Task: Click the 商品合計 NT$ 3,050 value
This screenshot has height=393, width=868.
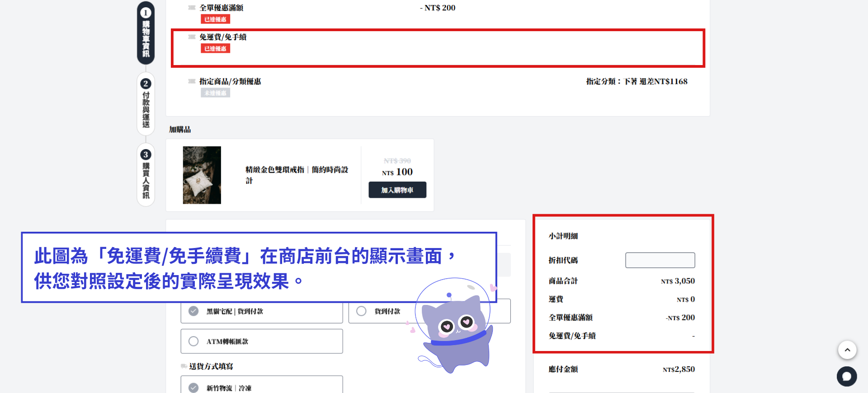Action: [678, 281]
